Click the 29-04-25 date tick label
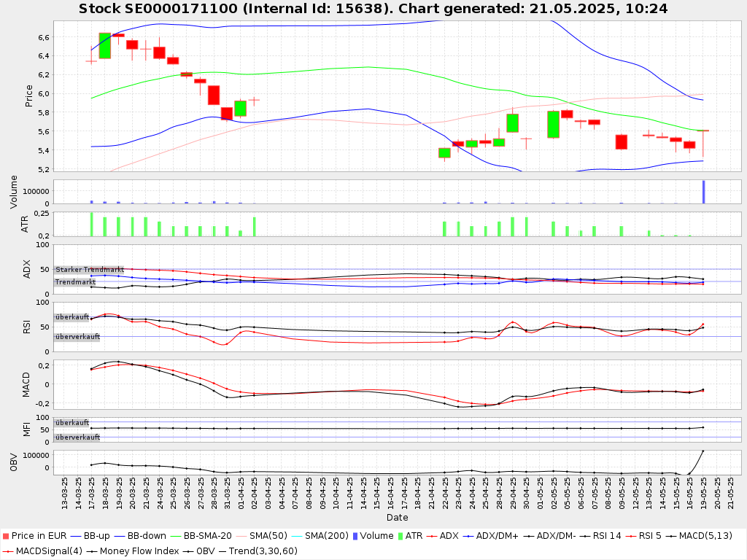Viewport: 747px width, 560px height. [513, 494]
